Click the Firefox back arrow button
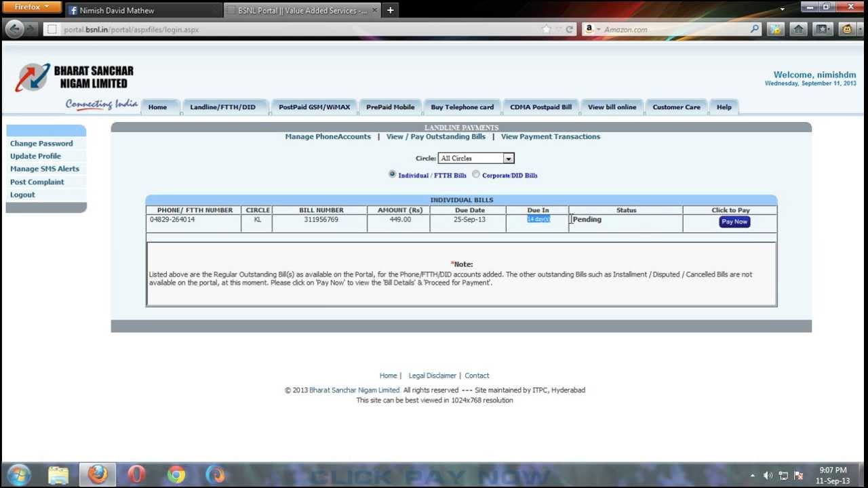The image size is (868, 488). (15, 29)
